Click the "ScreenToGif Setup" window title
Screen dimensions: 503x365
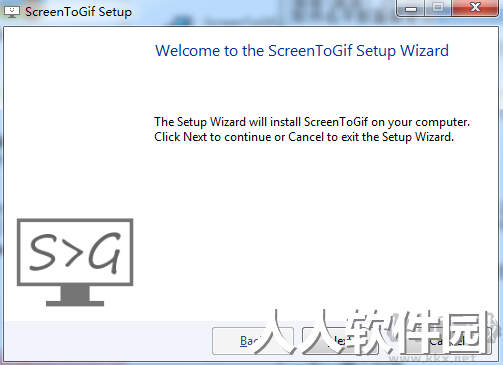(79, 12)
